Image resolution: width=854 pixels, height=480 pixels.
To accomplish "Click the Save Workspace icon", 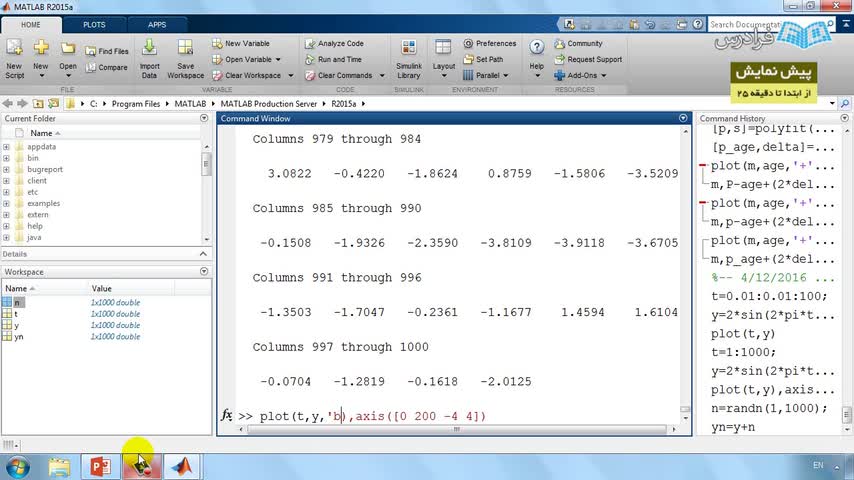I will (x=185, y=48).
